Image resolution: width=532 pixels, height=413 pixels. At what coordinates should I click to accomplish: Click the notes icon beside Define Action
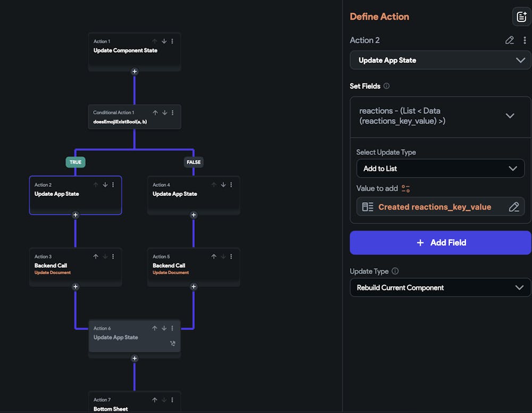pos(521,16)
